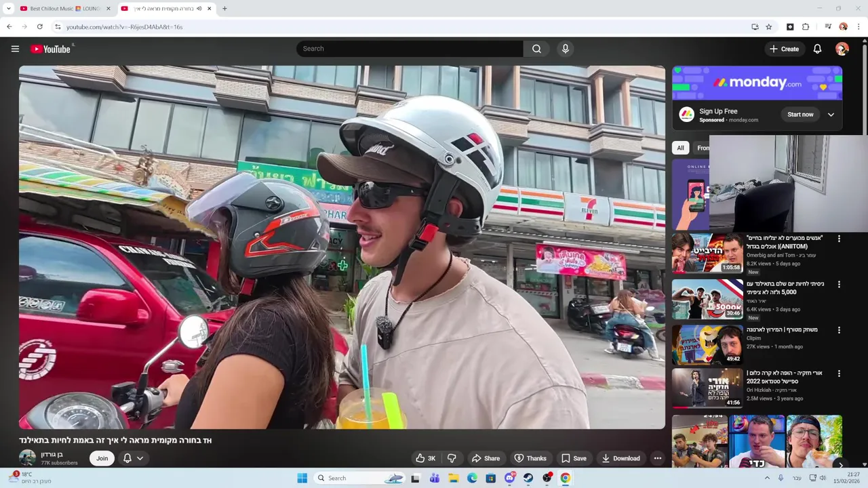Click the Create button
This screenshot has width=868, height=488.
[x=784, y=49]
